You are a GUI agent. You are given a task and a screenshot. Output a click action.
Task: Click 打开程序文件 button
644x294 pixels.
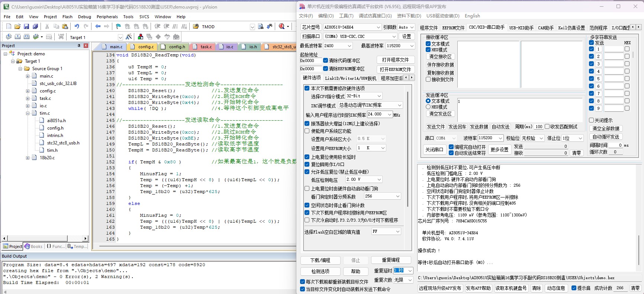click(x=395, y=60)
